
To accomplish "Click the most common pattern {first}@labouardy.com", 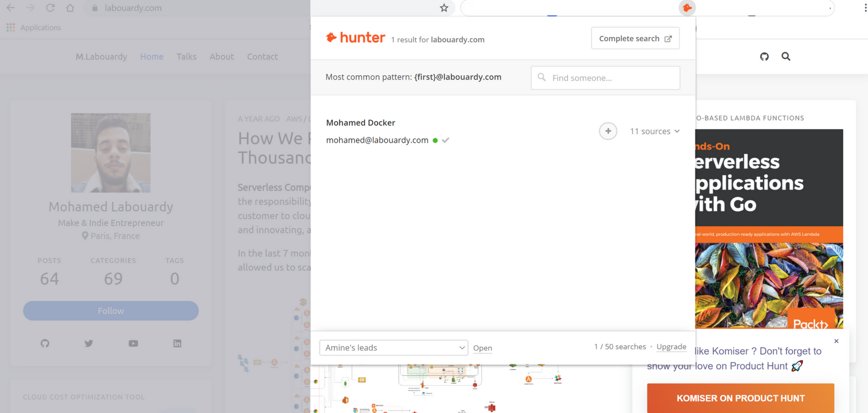I will pyautogui.click(x=458, y=77).
